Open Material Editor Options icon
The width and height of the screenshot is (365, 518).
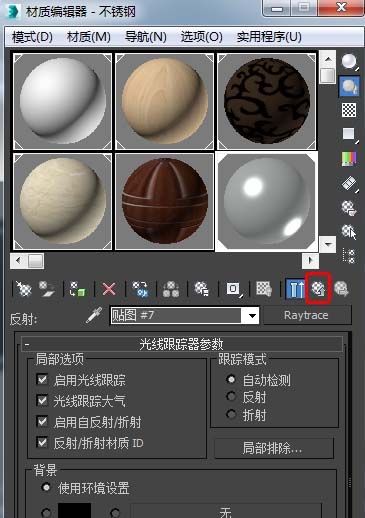[x=349, y=208]
